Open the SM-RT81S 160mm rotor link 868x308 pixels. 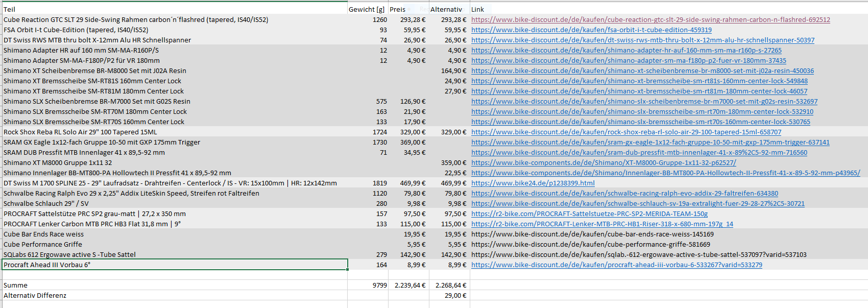pyautogui.click(x=639, y=81)
